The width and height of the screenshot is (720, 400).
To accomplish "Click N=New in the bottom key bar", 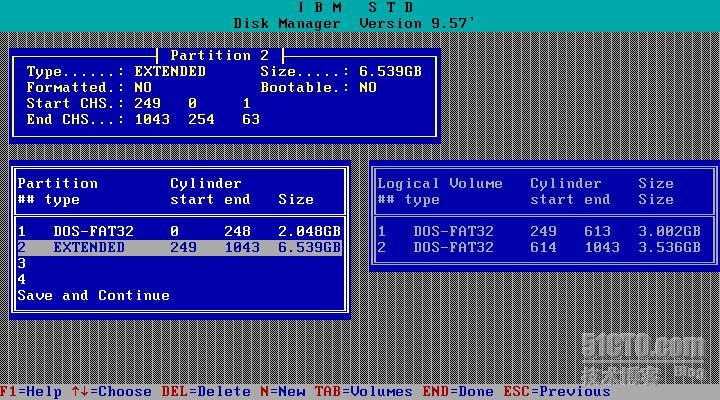I will [x=282, y=392].
